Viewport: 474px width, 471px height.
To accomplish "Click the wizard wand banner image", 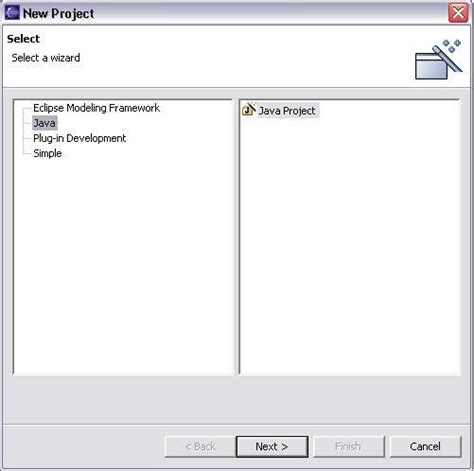I will click(438, 60).
